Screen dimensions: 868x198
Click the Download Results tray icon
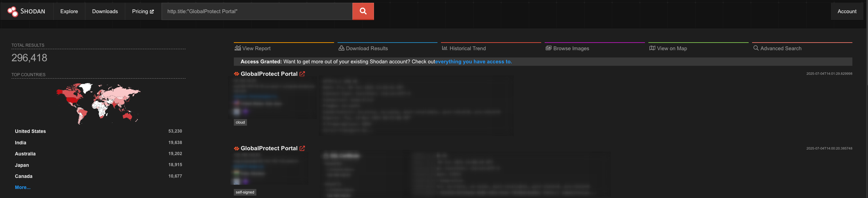click(341, 48)
